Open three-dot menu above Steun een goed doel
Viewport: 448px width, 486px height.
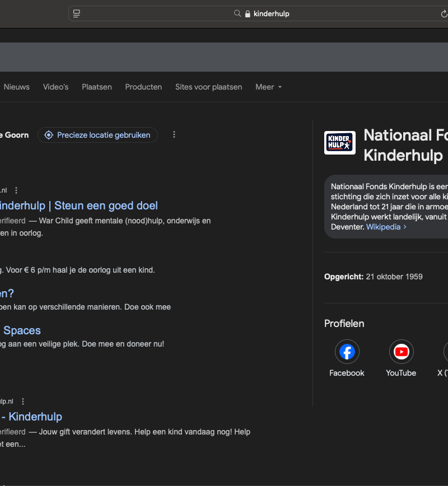click(x=16, y=190)
